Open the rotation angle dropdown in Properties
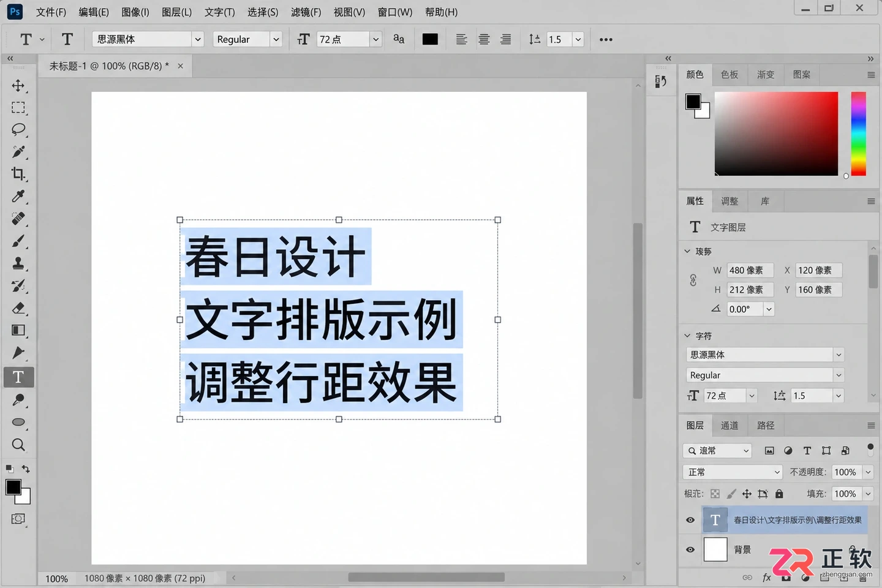Screen dimensions: 882x588 (x=769, y=309)
